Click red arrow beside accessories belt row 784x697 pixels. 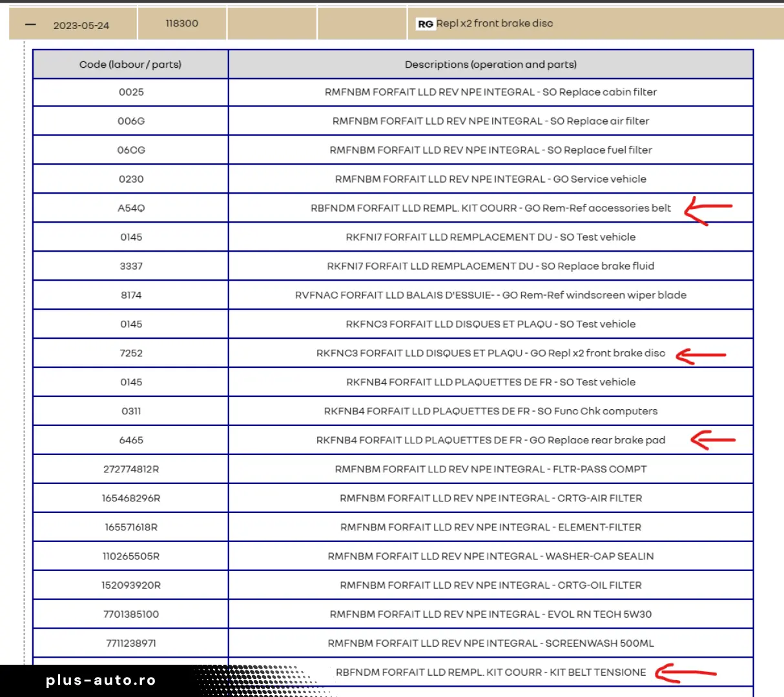tap(708, 210)
